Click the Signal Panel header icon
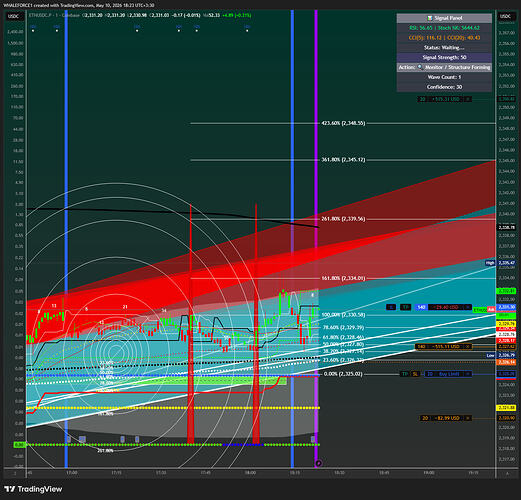Image resolution: width=521 pixels, height=500 pixels. click(x=430, y=18)
